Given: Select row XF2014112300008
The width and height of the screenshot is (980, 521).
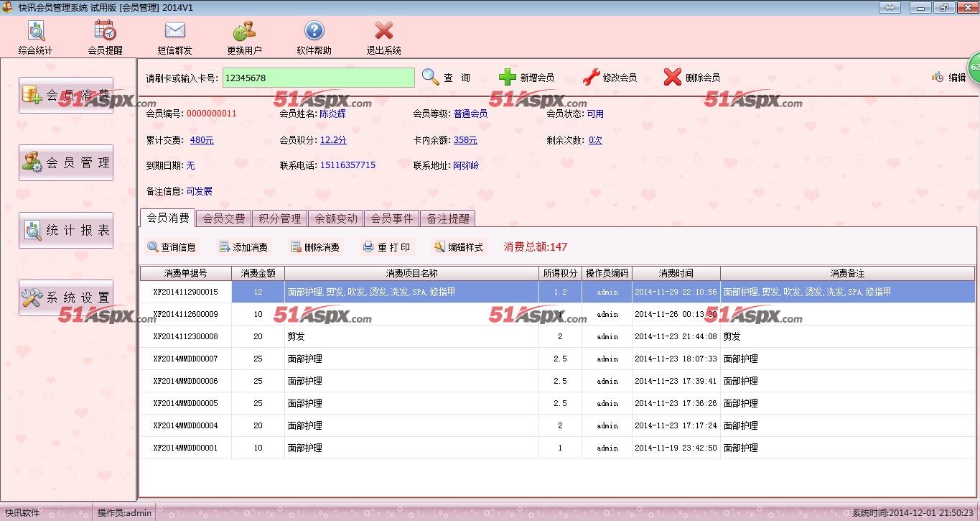Looking at the screenshot, I should [557, 336].
